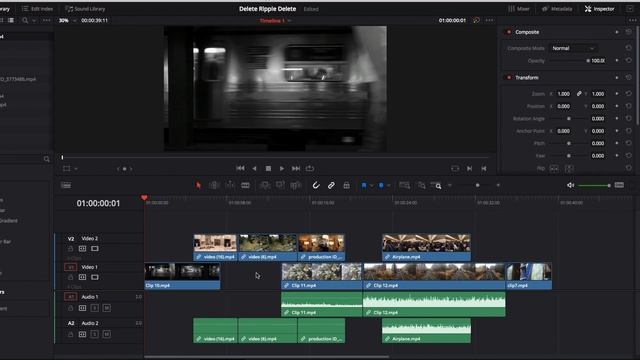
Task: Toggle the Snapping magnet icon
Action: (316, 185)
